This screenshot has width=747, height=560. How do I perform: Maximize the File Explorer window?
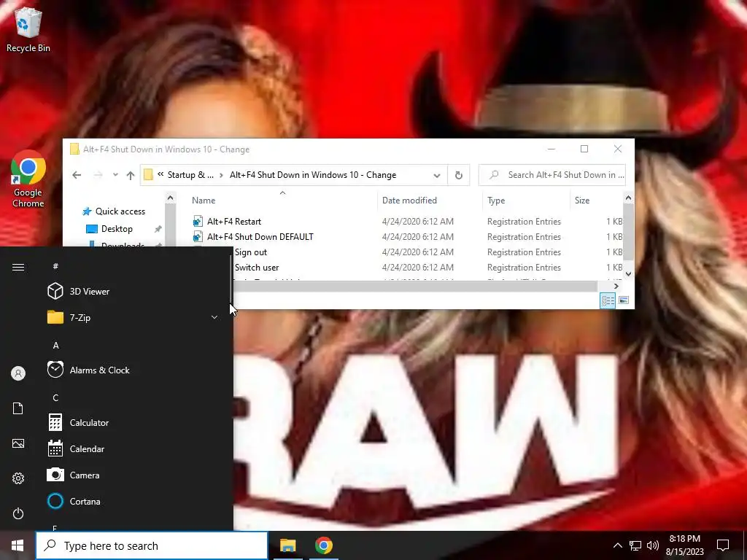coord(584,149)
